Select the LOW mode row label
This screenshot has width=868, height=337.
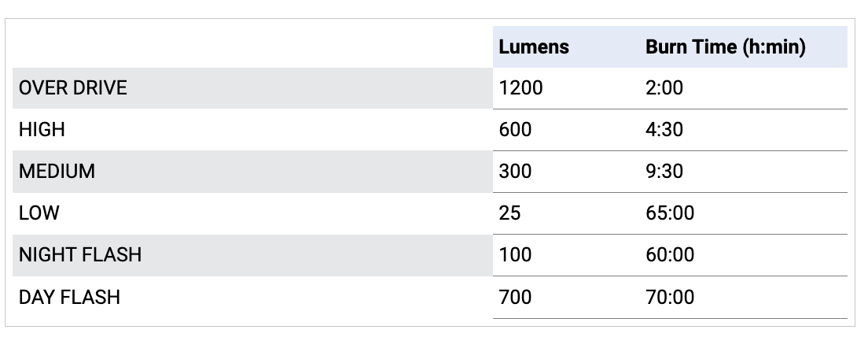pos(39,213)
